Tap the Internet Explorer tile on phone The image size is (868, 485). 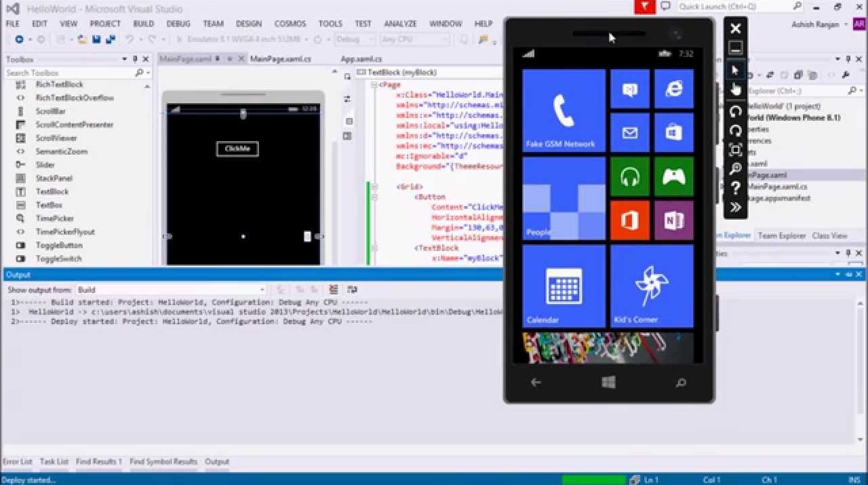tap(673, 89)
